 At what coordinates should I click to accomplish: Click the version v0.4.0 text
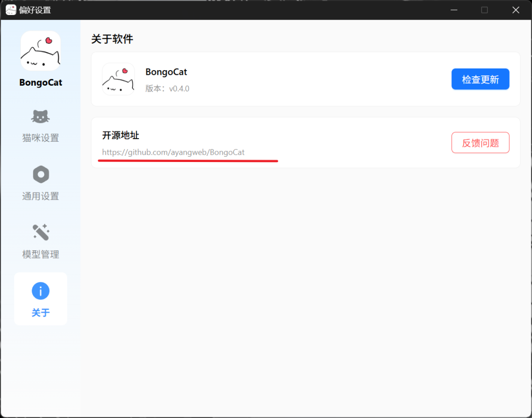167,89
